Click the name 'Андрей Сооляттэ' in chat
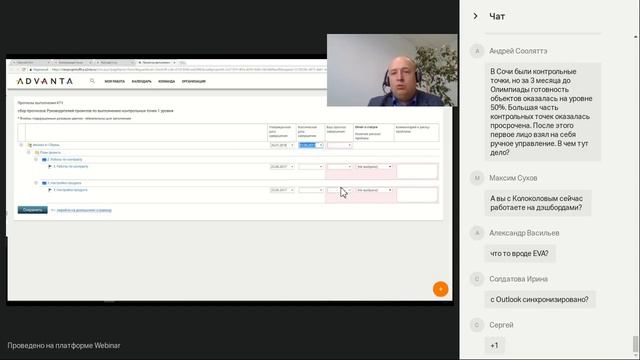 coord(518,51)
